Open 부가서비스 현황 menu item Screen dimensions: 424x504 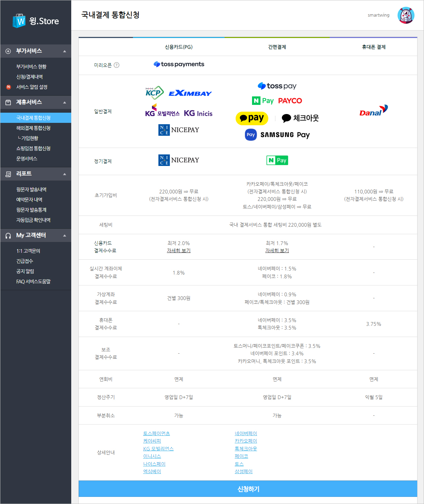point(31,67)
